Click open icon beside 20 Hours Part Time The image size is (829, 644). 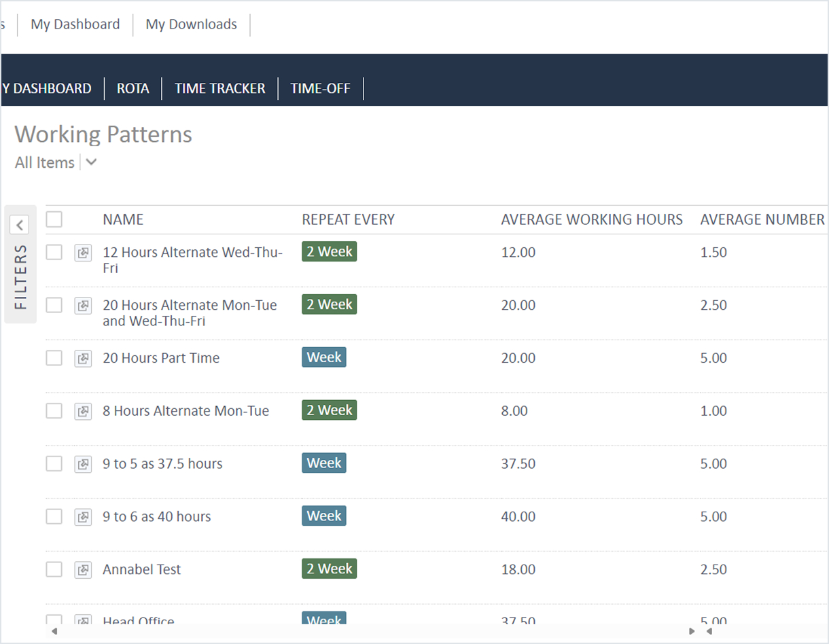tap(83, 359)
